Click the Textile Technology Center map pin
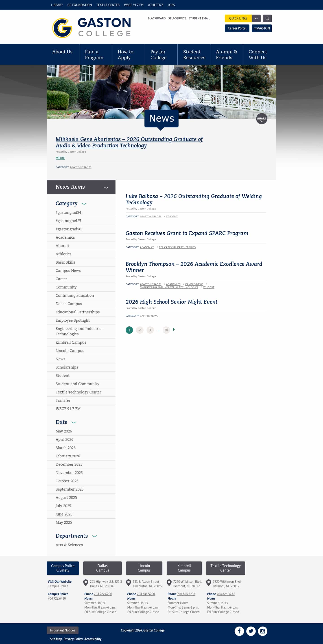 click(x=209, y=583)
